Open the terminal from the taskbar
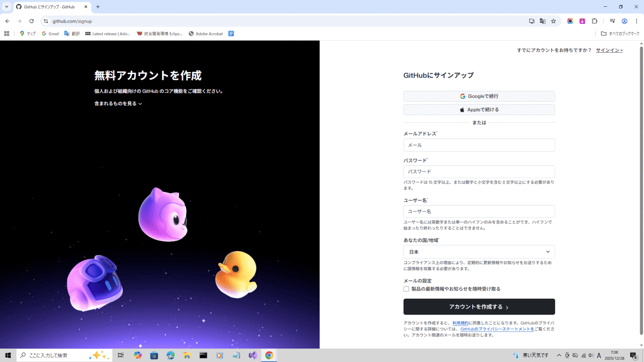 203,355
